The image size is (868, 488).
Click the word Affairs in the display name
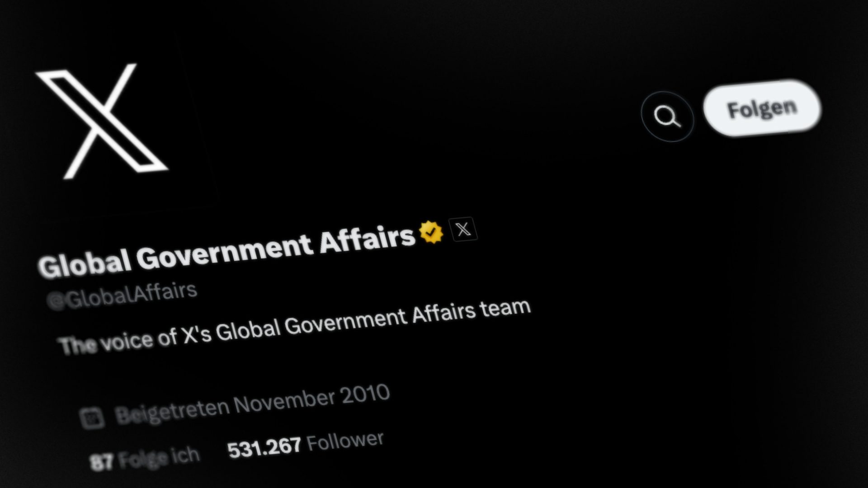click(x=367, y=239)
